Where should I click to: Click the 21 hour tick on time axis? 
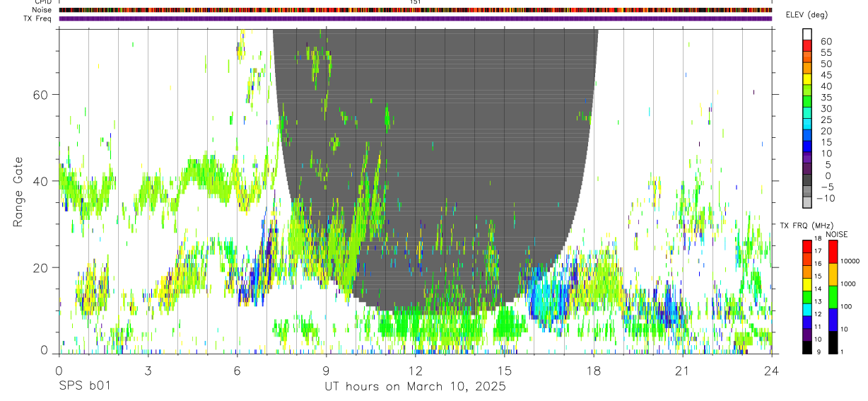pos(683,370)
